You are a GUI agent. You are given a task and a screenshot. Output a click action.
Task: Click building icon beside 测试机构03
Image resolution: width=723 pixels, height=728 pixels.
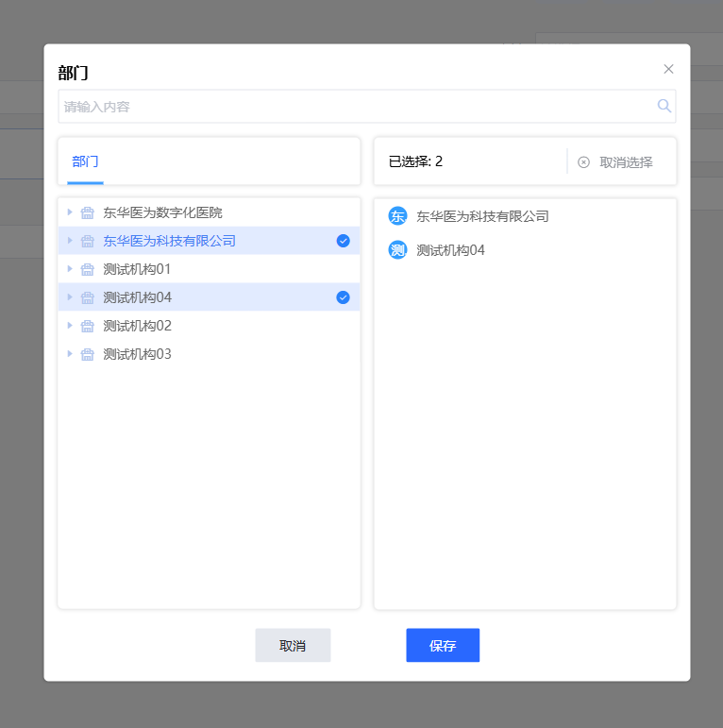click(x=88, y=354)
